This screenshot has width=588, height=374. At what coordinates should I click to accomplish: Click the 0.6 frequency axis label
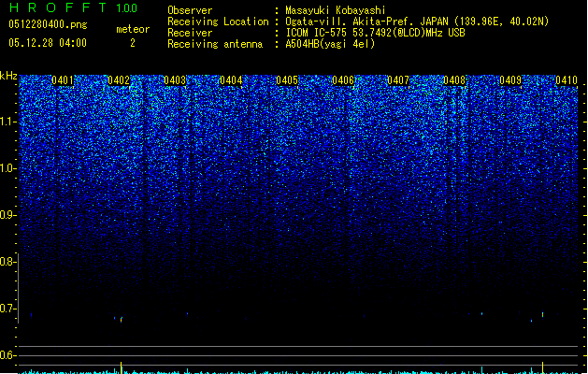(7, 355)
